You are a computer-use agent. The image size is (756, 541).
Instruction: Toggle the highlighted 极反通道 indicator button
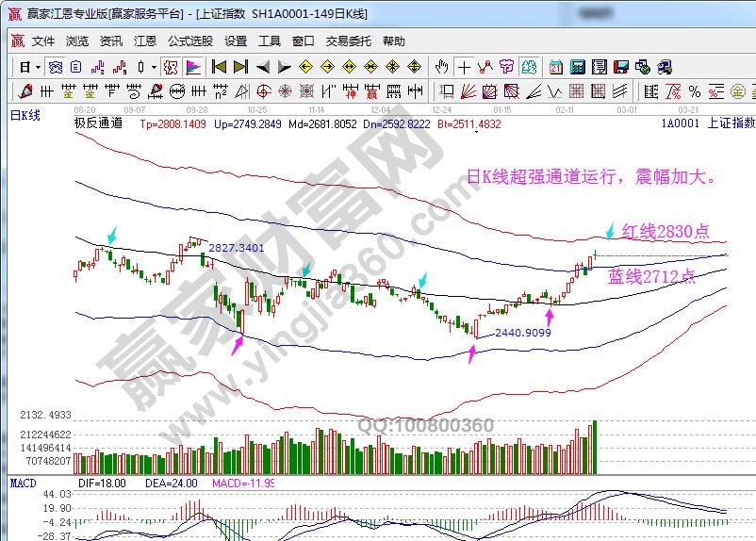pyautogui.click(x=171, y=67)
